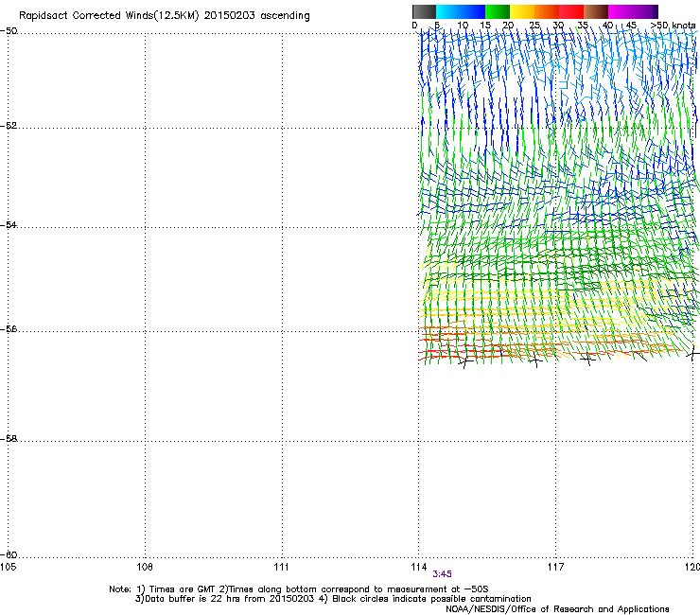Click the NOAA/NESDIS credit text

click(x=557, y=609)
